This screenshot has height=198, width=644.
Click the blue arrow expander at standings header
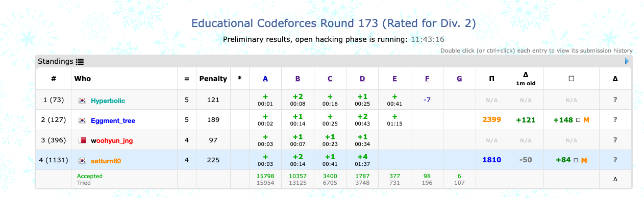click(627, 61)
